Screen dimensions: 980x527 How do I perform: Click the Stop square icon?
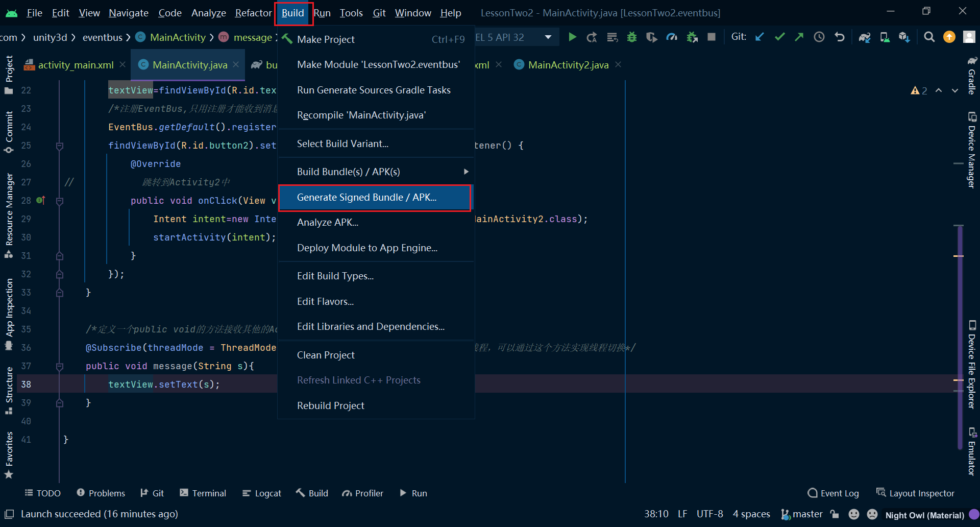click(712, 37)
